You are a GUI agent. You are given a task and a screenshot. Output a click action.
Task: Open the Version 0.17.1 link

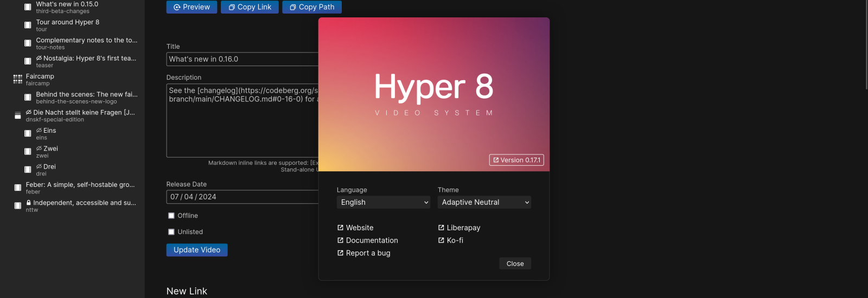pyautogui.click(x=516, y=160)
